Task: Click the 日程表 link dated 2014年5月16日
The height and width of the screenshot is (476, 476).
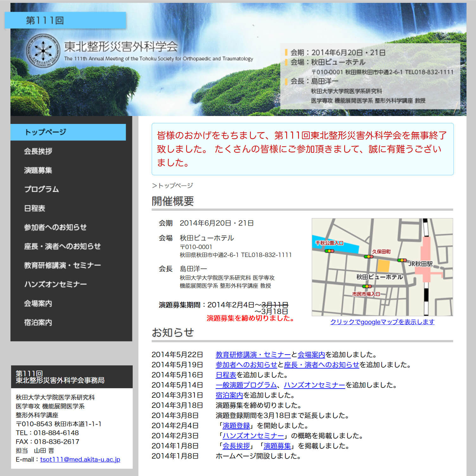Action: tap(225, 375)
